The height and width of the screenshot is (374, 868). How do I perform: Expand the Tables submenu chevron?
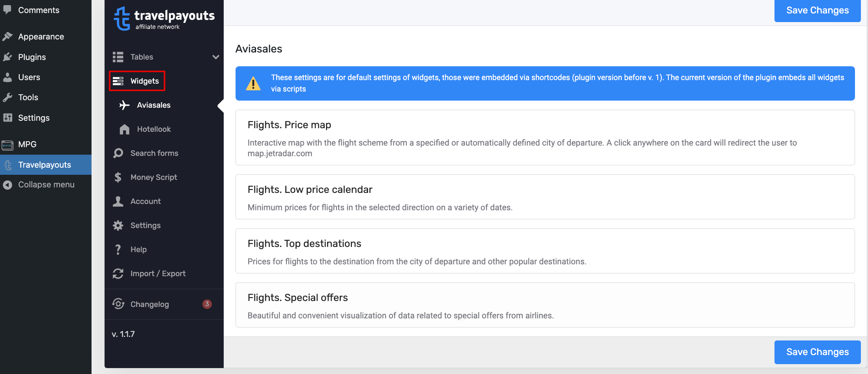(215, 57)
